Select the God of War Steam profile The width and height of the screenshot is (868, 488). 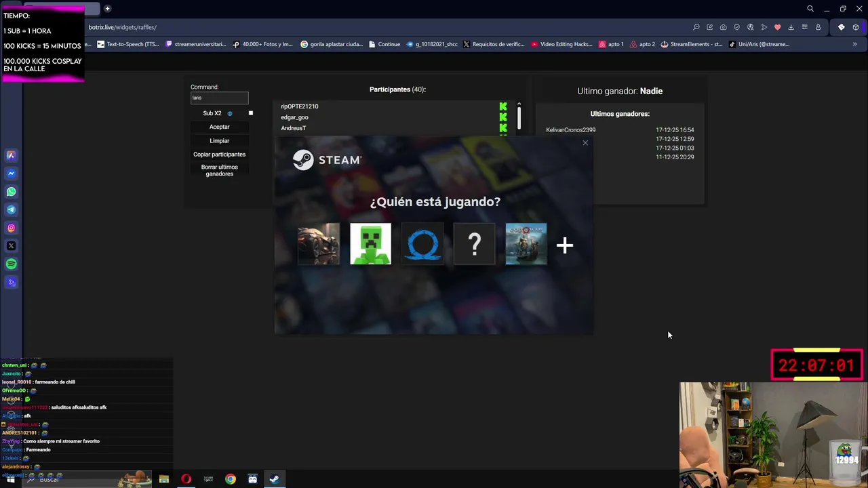tap(526, 244)
